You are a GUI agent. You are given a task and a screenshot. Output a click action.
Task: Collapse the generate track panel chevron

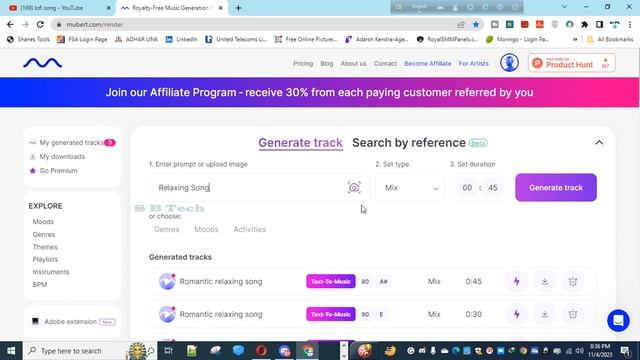click(599, 142)
